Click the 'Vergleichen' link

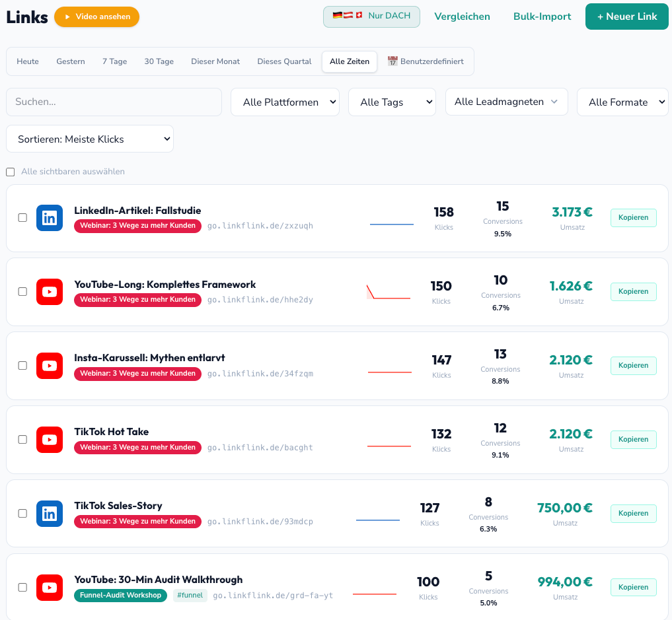[x=462, y=17]
